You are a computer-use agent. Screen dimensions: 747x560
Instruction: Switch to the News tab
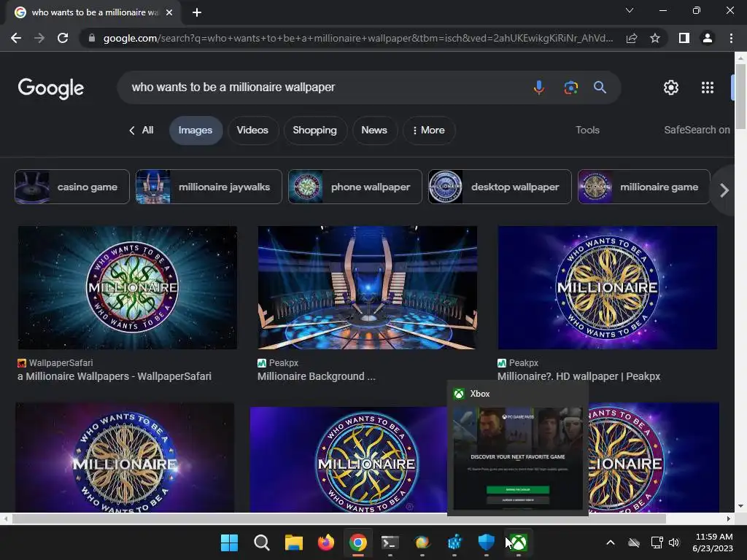[x=374, y=130]
